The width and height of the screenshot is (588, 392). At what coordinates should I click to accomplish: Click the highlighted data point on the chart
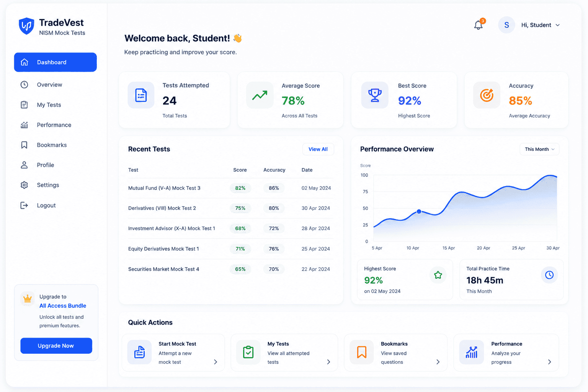pos(419,211)
